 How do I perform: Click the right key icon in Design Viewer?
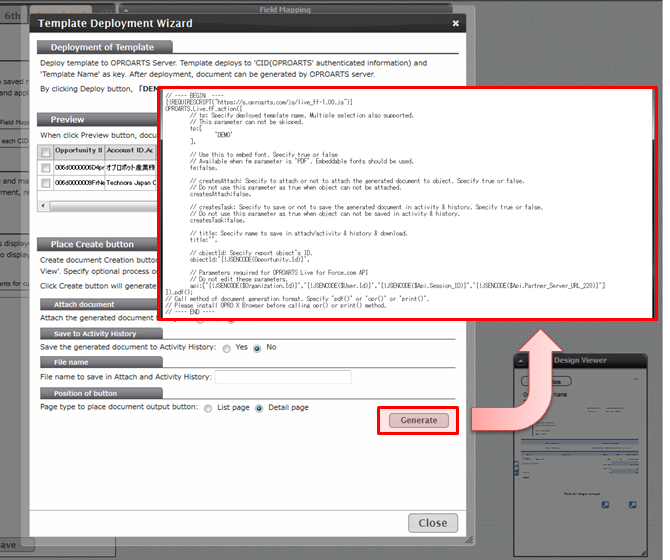(632, 505)
